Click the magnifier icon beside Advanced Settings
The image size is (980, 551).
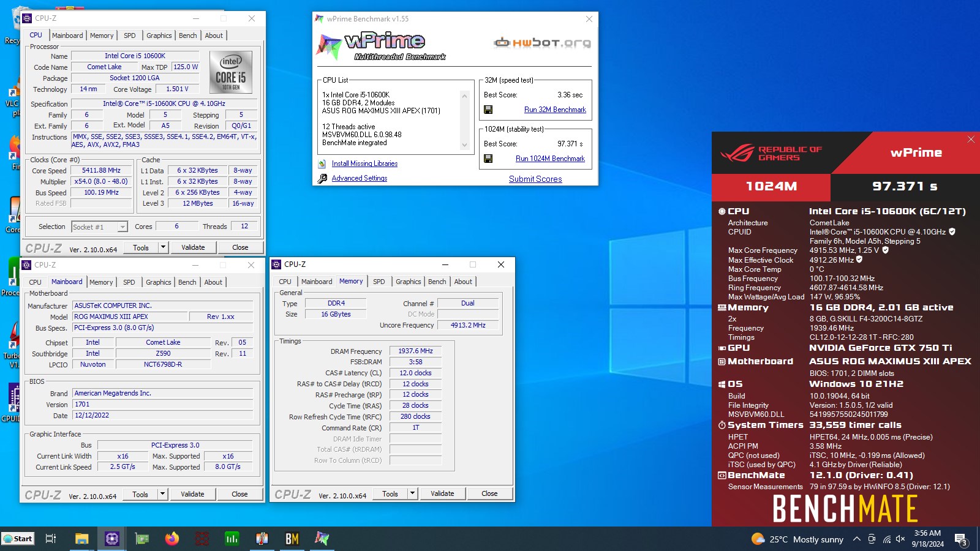[322, 178]
